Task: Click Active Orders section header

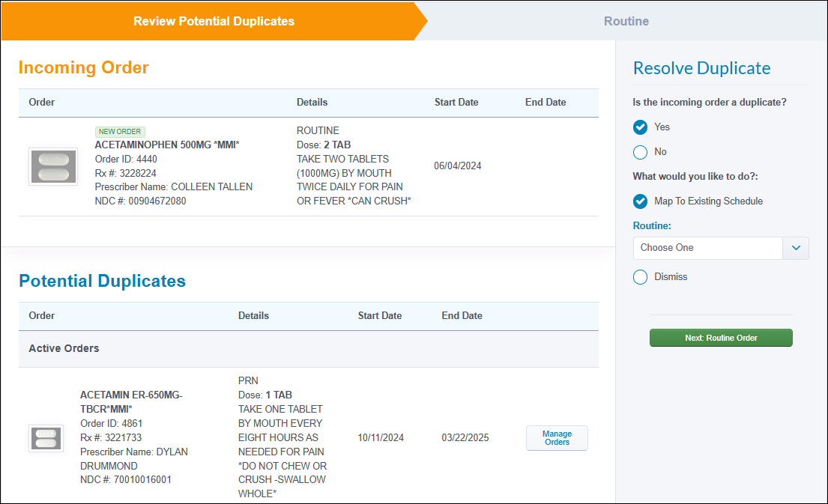Action: point(64,348)
